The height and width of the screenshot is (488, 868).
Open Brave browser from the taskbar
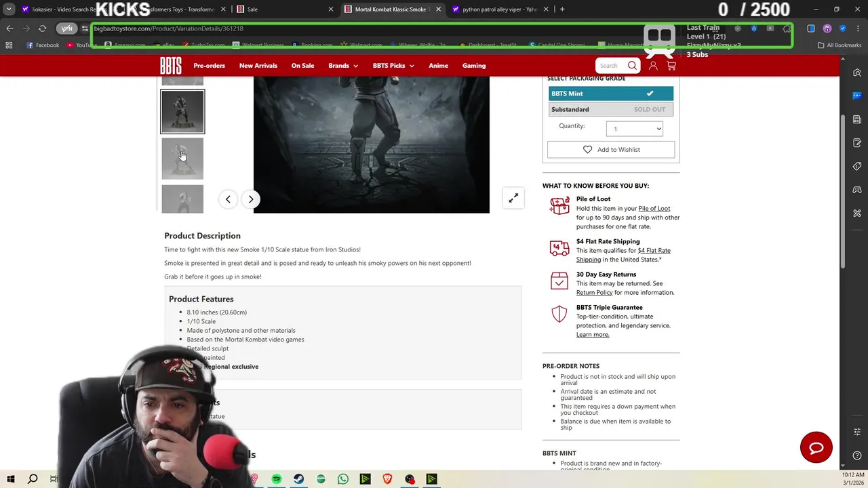coord(387,479)
